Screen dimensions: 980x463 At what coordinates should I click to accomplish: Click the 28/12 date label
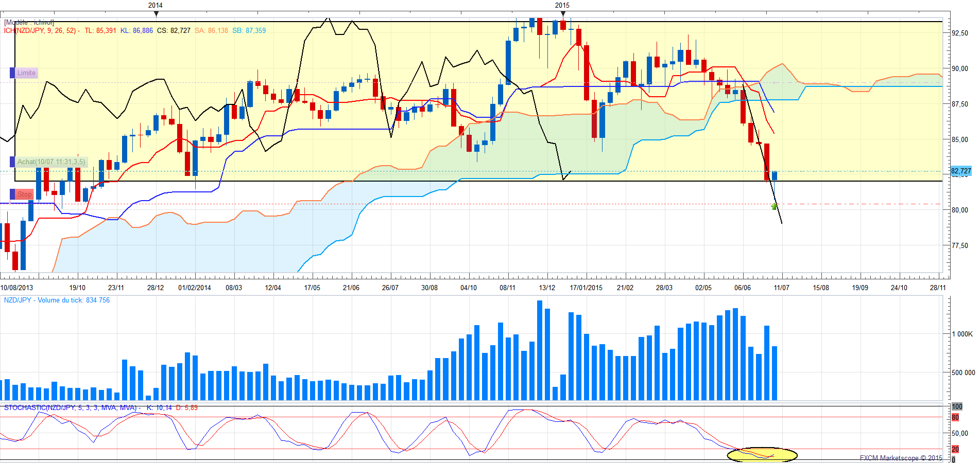(156, 288)
